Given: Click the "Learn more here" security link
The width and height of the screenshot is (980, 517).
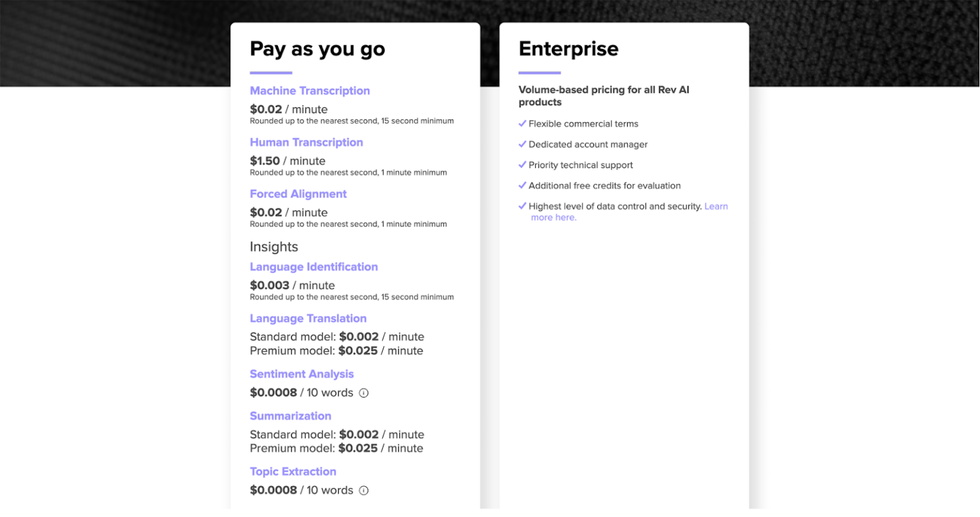Looking at the screenshot, I should click(553, 217).
